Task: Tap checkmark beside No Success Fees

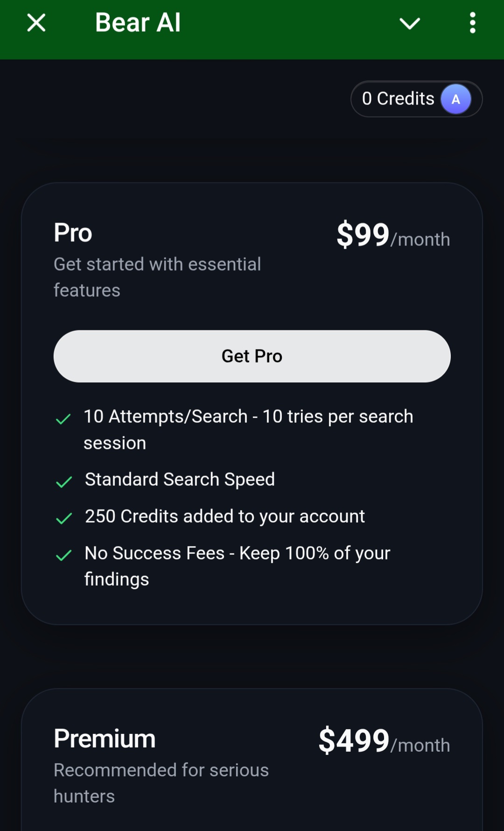Action: (63, 555)
